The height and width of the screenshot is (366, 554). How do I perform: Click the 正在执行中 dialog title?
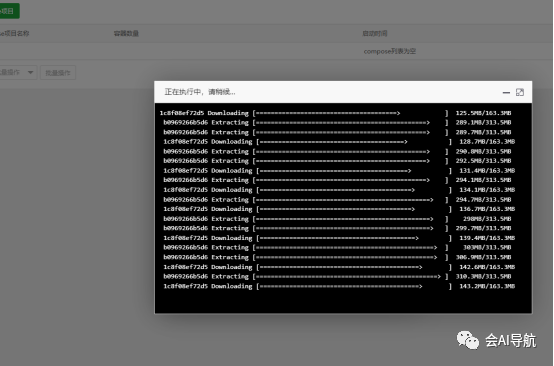tap(200, 92)
